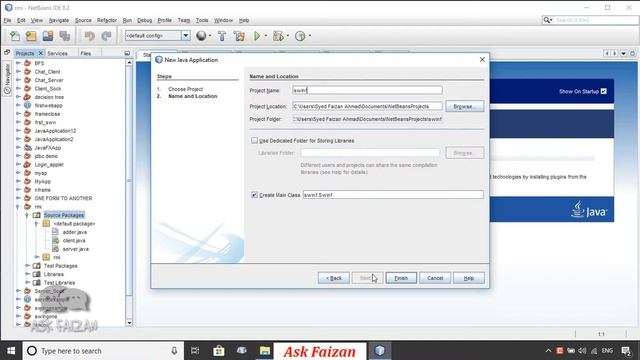Screen dimensions: 640x360
Task: Click the Task View taskbar icon
Action: pos(195,351)
